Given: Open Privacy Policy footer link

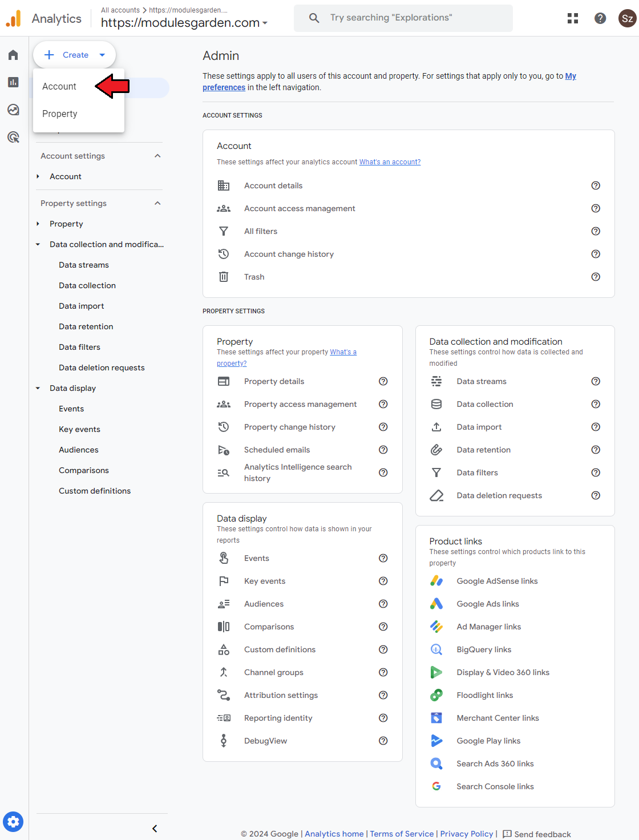Looking at the screenshot, I should [467, 834].
